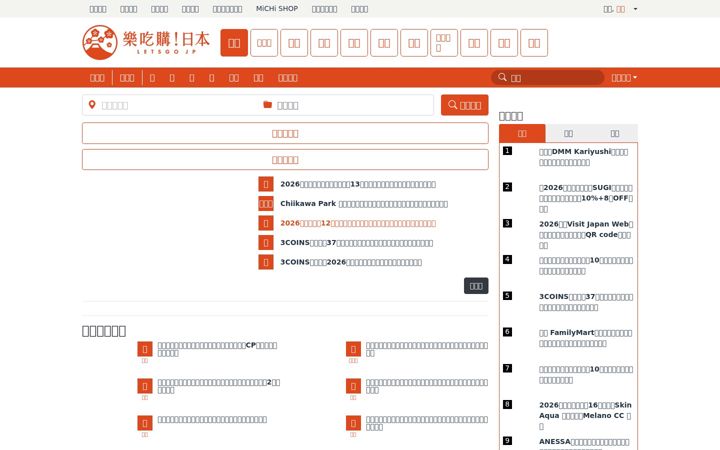Click the badge beside the 3COINS 2026 article
The width and height of the screenshot is (720, 450).
[x=266, y=262]
